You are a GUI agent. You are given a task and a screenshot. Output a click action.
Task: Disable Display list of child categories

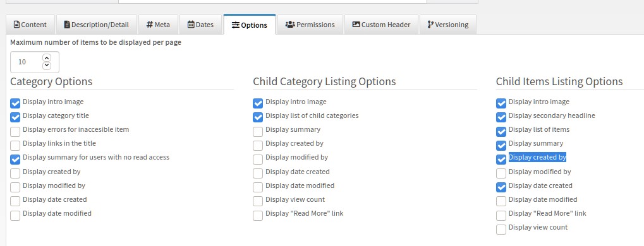click(258, 117)
